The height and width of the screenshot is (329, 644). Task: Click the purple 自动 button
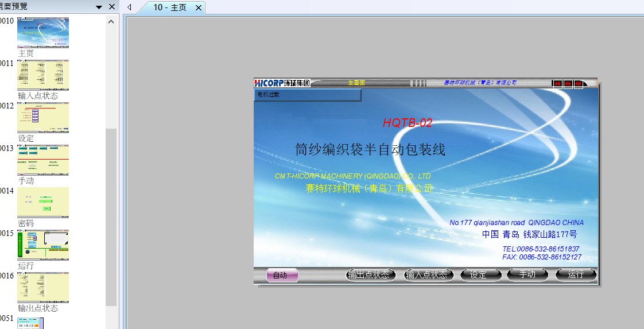[x=282, y=275]
